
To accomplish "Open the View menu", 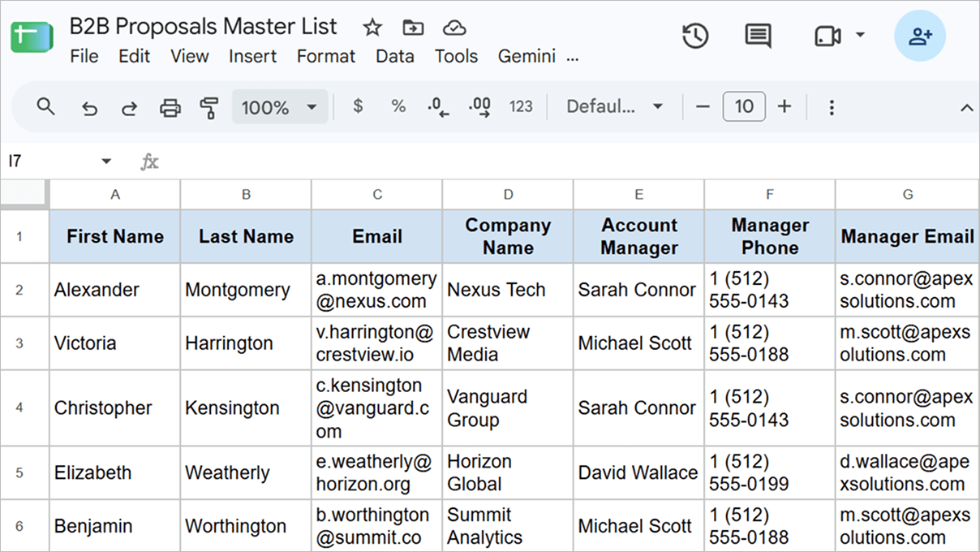I will pyautogui.click(x=190, y=56).
